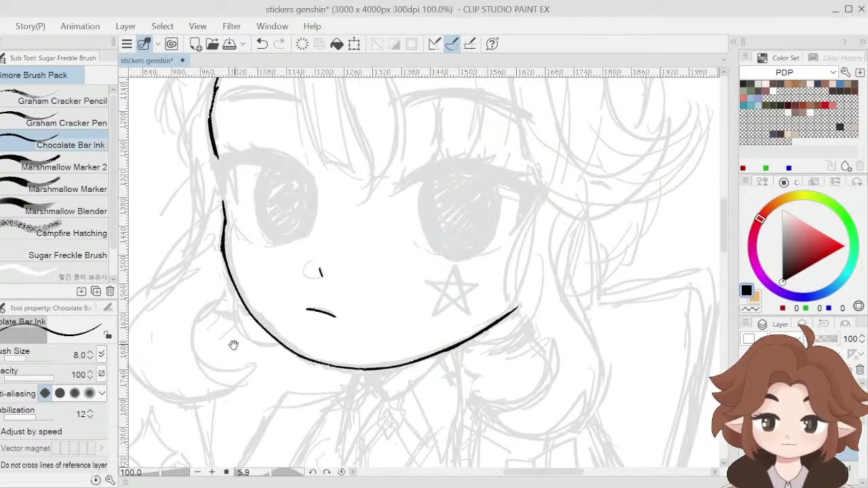Save the document using toolbar

click(x=229, y=44)
